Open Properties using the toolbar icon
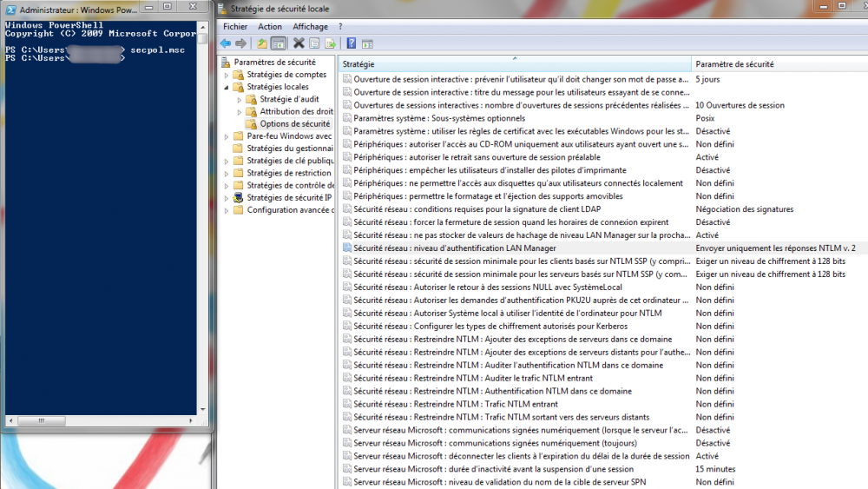 click(314, 43)
